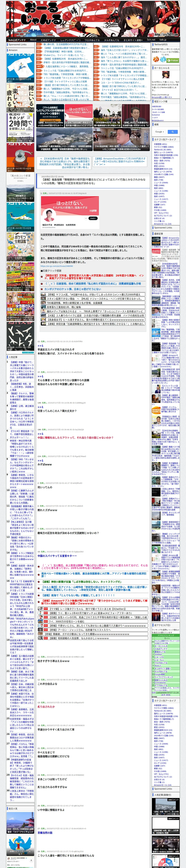
Task: Open the ヌルポあんてな nav item
Action: 111,40
